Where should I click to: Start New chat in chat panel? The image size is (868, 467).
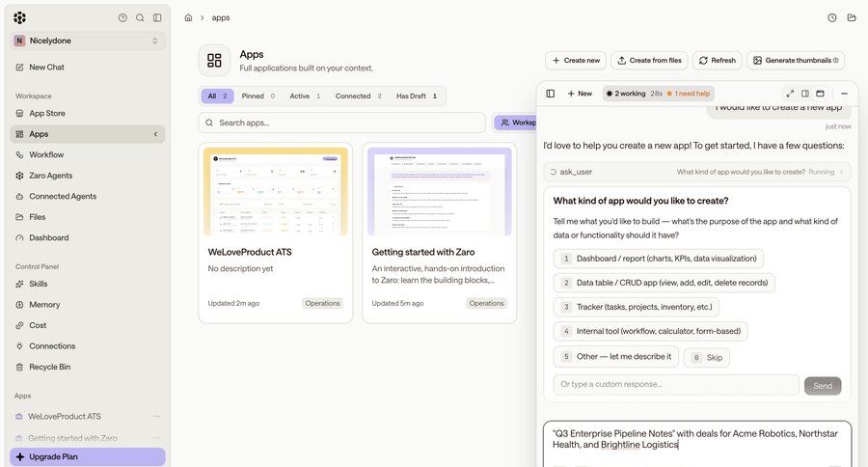pyautogui.click(x=580, y=94)
